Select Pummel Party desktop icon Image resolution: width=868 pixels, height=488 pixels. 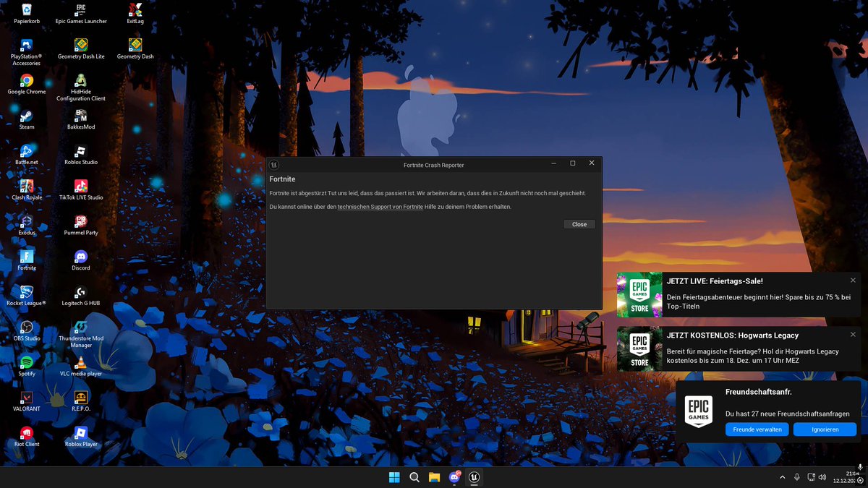pos(81,226)
